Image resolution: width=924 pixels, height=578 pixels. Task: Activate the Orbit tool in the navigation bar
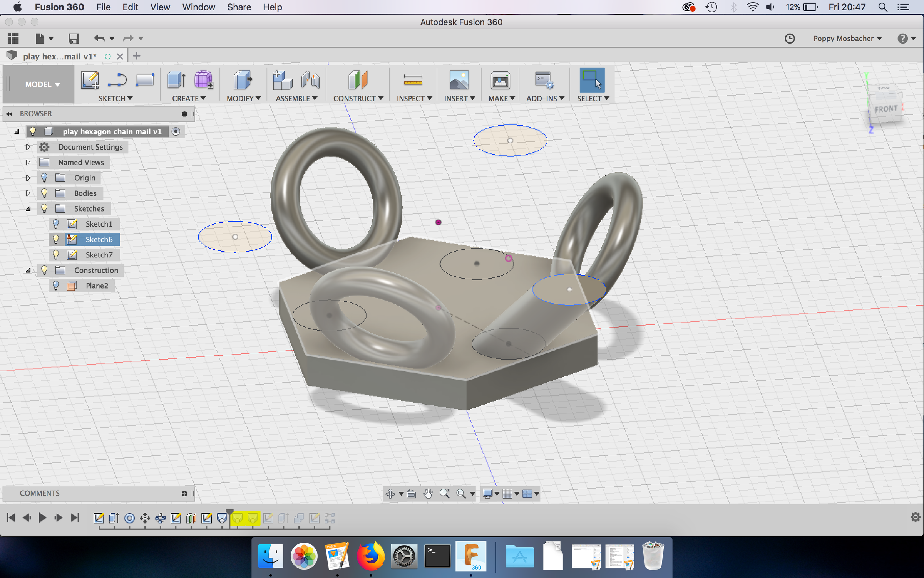point(390,494)
